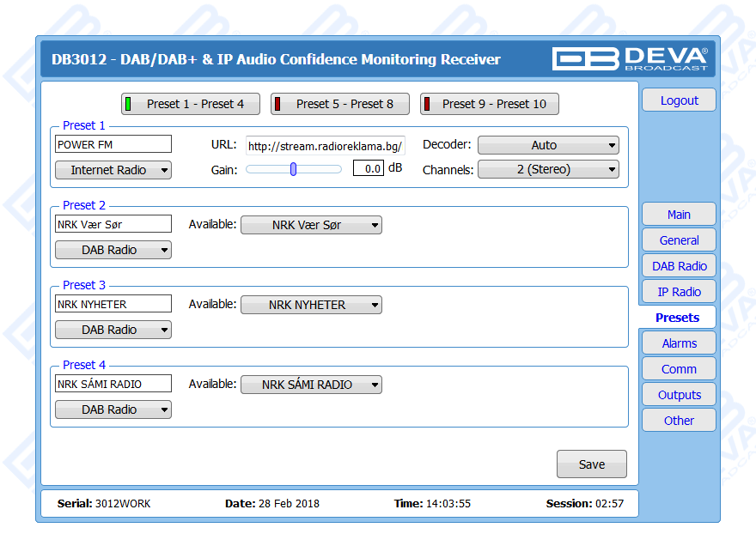Click the stream URL input field
Image resolution: width=756 pixels, height=558 pixels.
point(325,146)
